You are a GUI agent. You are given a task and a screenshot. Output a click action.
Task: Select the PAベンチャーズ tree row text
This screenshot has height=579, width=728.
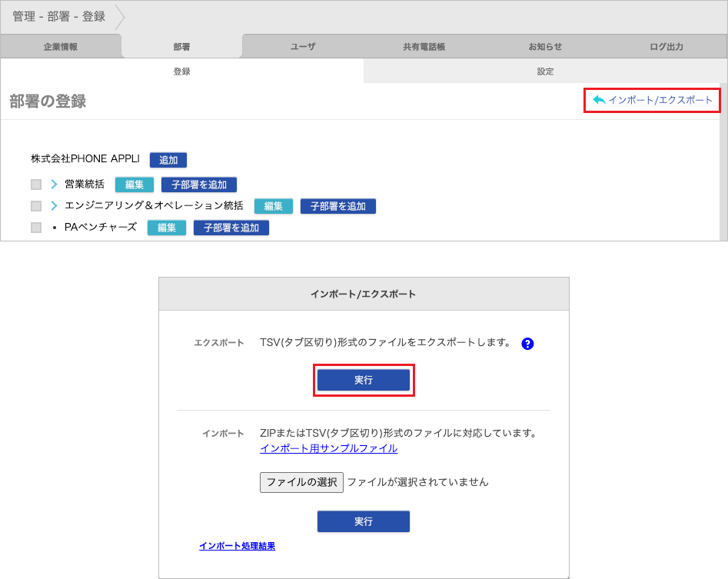[101, 227]
